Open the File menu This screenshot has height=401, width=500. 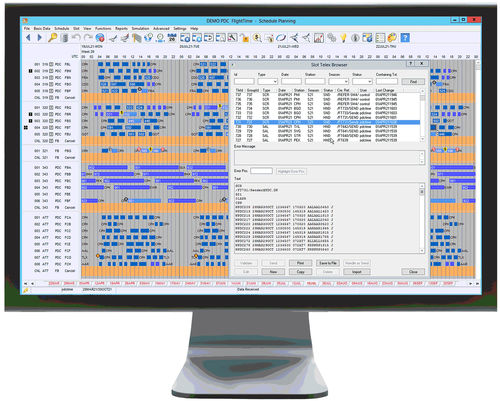click(x=27, y=29)
